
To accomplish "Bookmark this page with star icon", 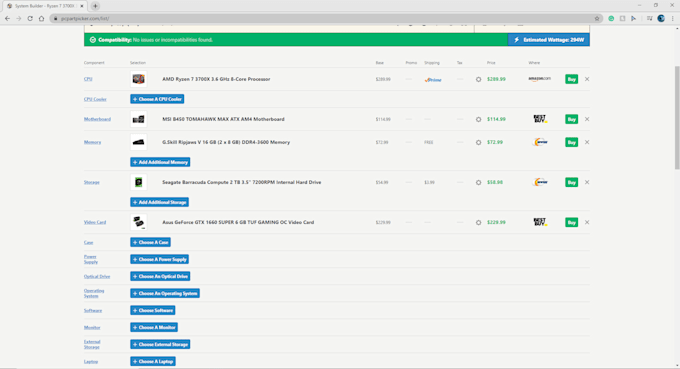I will (x=597, y=18).
